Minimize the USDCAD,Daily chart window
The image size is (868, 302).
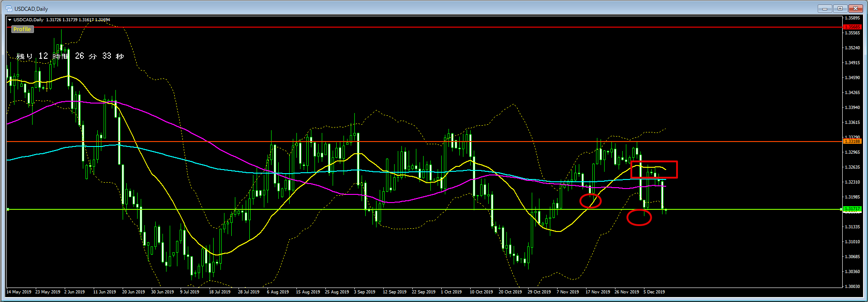tap(825, 8)
